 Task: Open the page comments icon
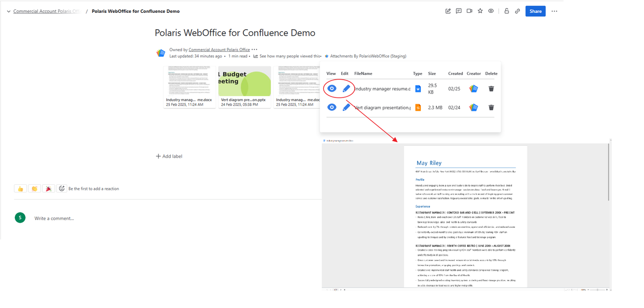(459, 11)
